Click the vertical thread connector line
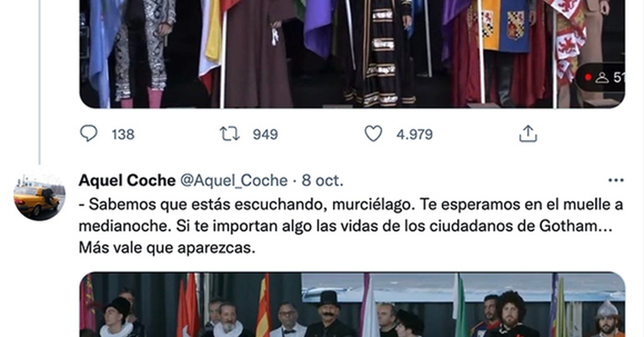 (x=40, y=82)
